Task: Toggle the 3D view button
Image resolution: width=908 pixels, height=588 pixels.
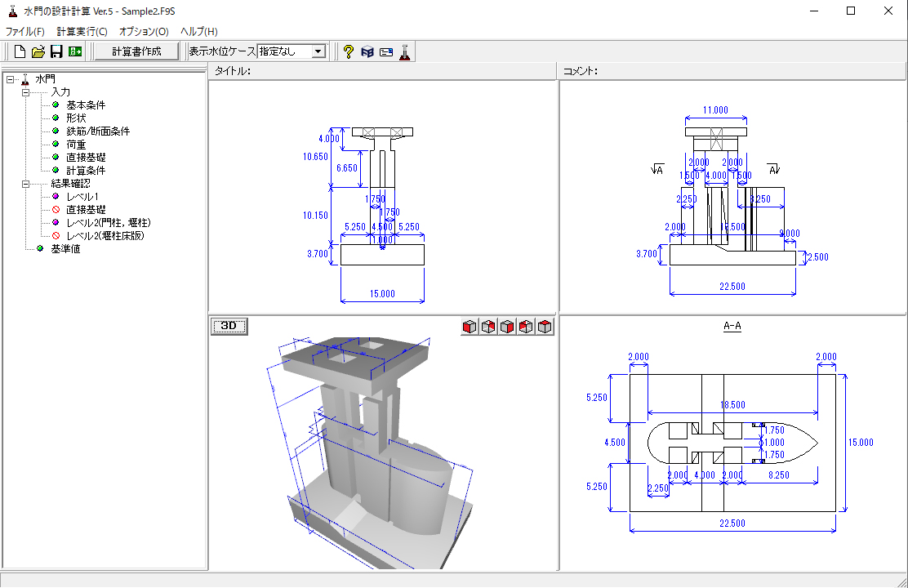Action: 229,326
